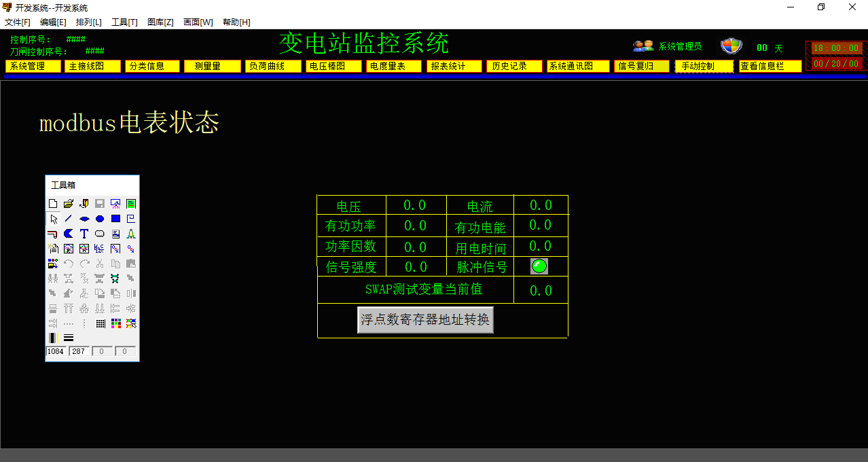The width and height of the screenshot is (868, 462).
Task: Click the 电压 value 0.0
Action: coord(415,205)
